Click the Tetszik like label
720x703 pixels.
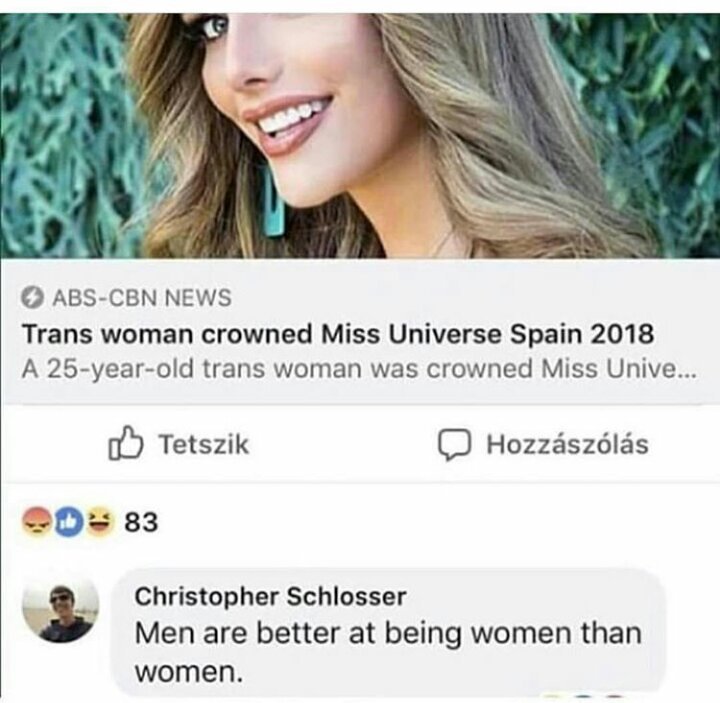(203, 444)
